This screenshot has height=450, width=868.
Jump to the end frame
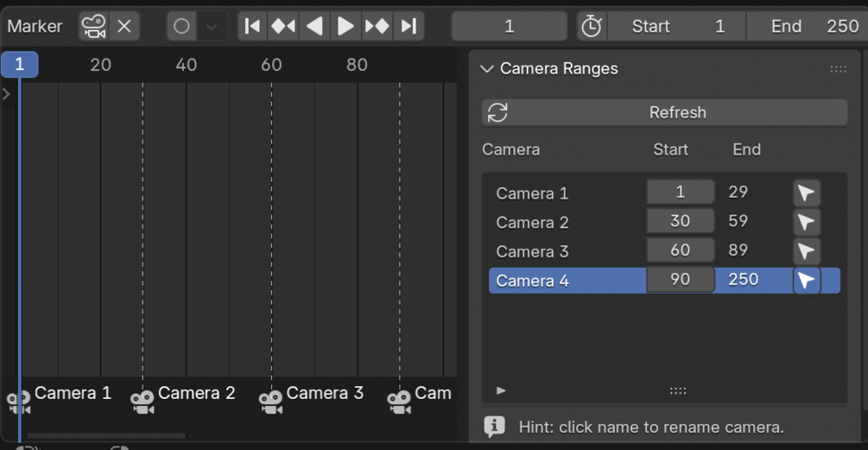(408, 26)
